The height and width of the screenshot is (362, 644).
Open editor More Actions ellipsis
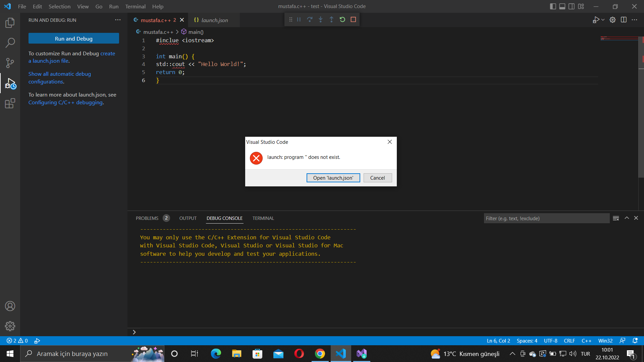tap(634, 20)
